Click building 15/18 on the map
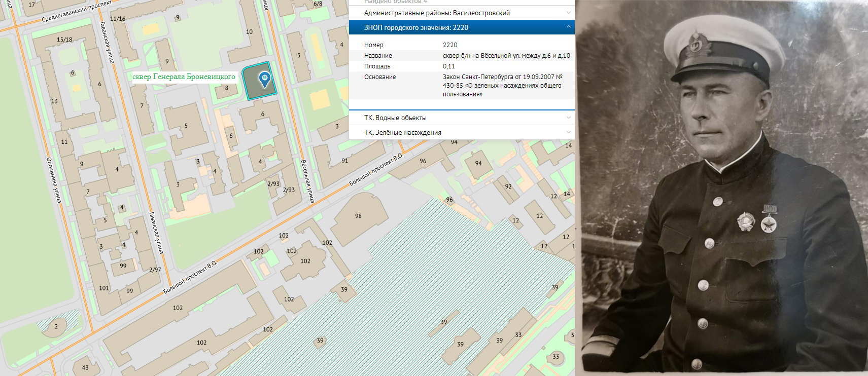The image size is (868, 376). click(x=64, y=40)
